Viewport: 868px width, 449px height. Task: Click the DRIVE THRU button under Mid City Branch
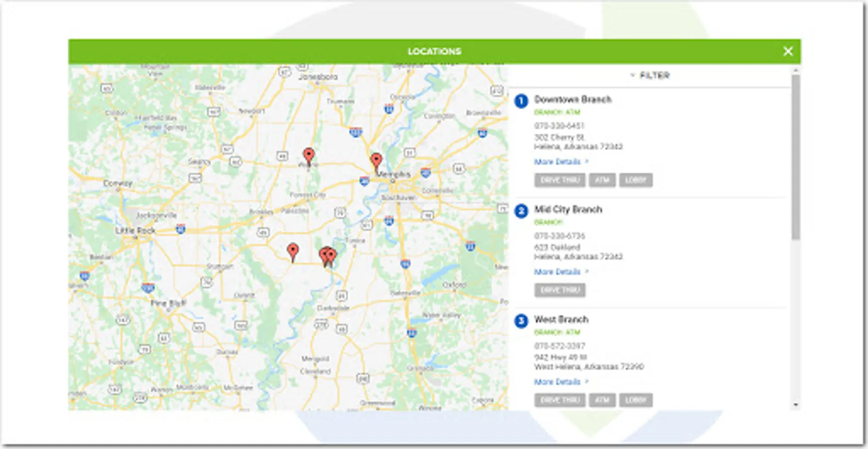tap(560, 290)
